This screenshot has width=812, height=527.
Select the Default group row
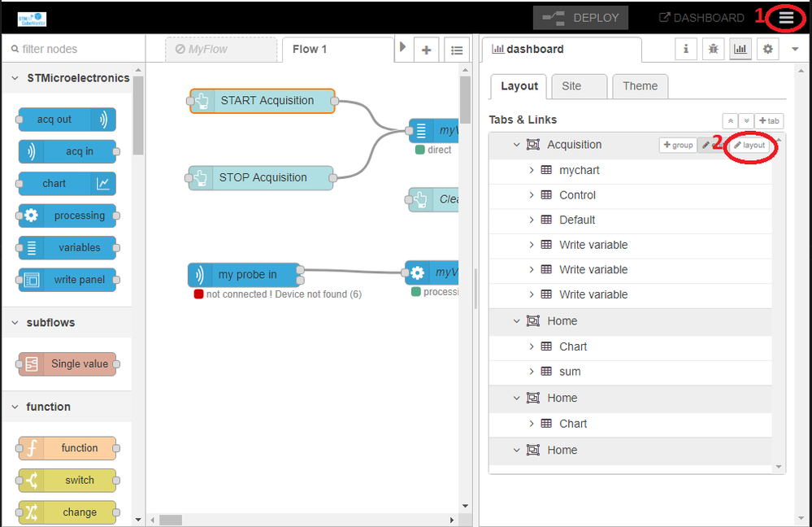click(x=630, y=220)
